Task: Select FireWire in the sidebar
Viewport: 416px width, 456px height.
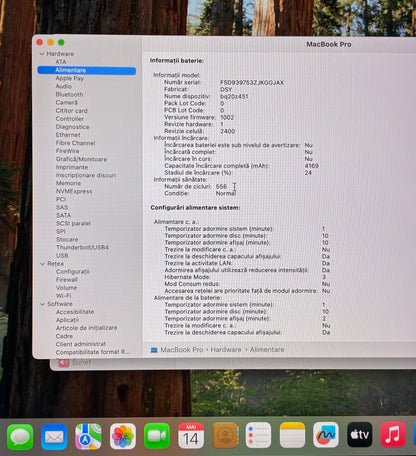Action: (x=67, y=151)
